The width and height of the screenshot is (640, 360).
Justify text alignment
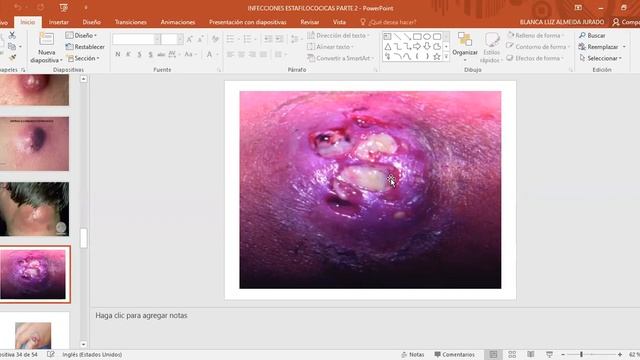pyautogui.click(x=263, y=54)
